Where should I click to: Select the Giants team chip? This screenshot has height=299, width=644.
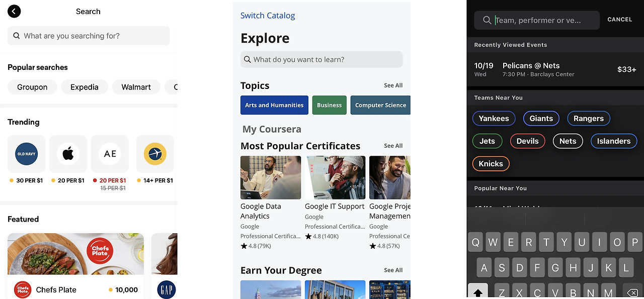click(x=541, y=119)
